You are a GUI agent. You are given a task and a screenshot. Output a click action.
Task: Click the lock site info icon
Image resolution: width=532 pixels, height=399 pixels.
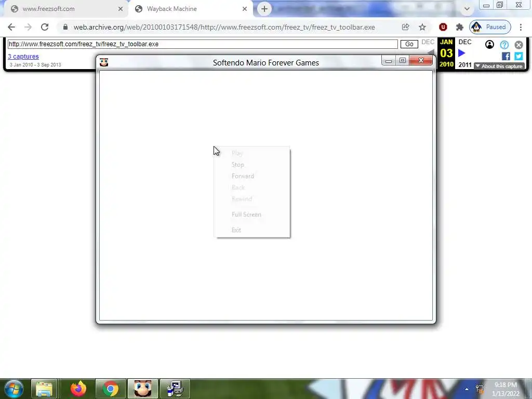click(65, 27)
